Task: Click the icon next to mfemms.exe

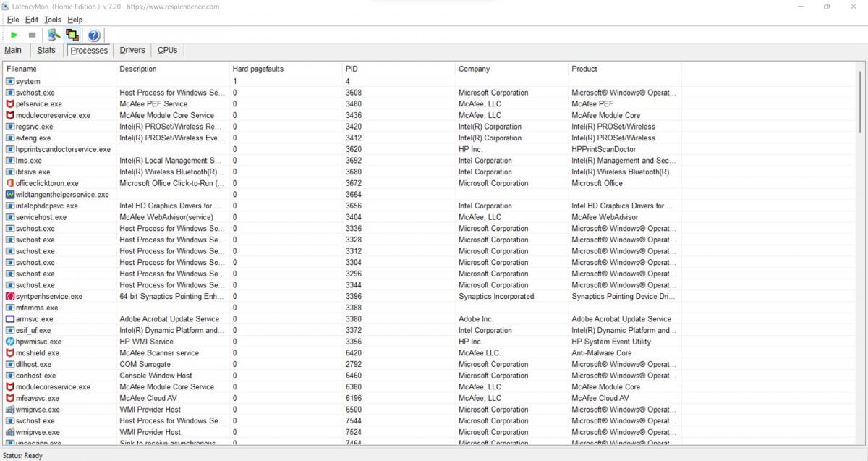Action: 10,308
